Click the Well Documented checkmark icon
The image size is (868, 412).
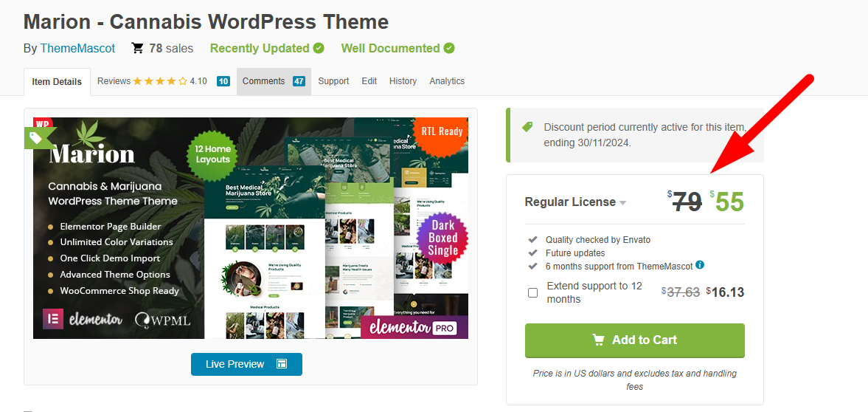click(x=449, y=48)
